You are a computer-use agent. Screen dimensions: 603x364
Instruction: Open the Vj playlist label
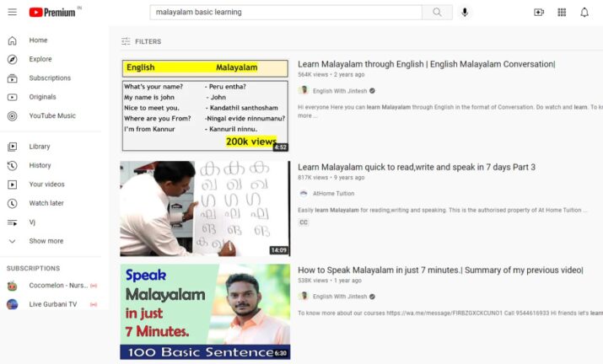coord(32,222)
